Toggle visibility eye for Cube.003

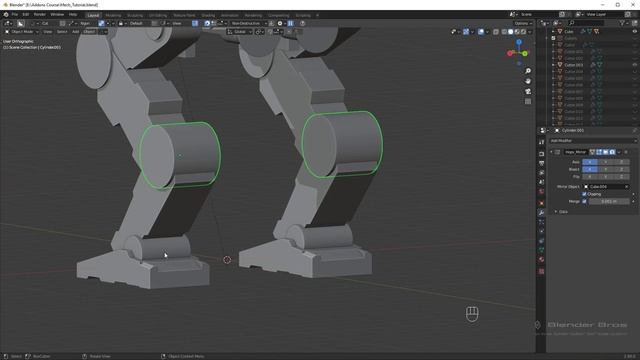[x=634, y=65]
